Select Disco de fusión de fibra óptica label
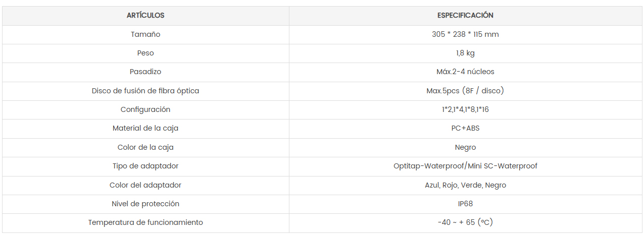The image size is (644, 237). [x=145, y=91]
